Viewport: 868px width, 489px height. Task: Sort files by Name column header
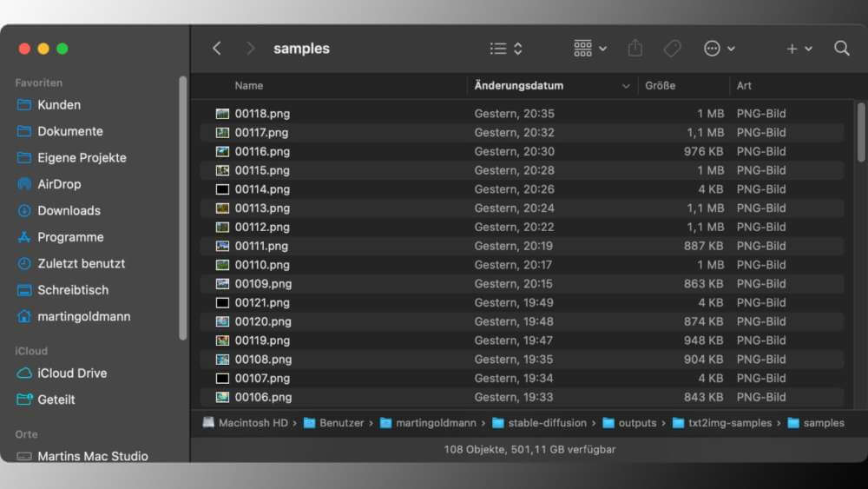click(249, 86)
